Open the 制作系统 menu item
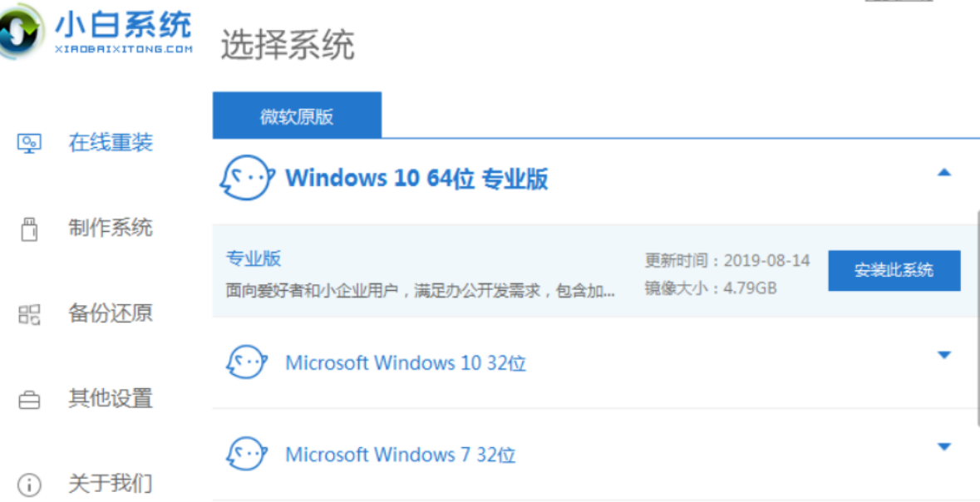Screen dimensions: 980x502 click(111, 228)
